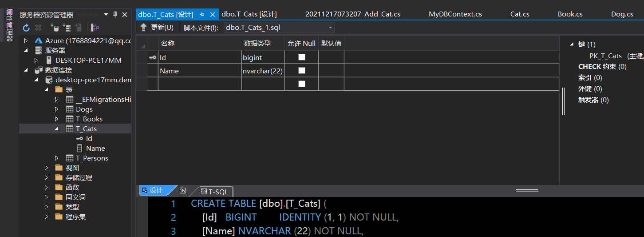Toggle Allow Null checkbox for Id row
Viewport: 644px width, 237px height.
(x=302, y=57)
